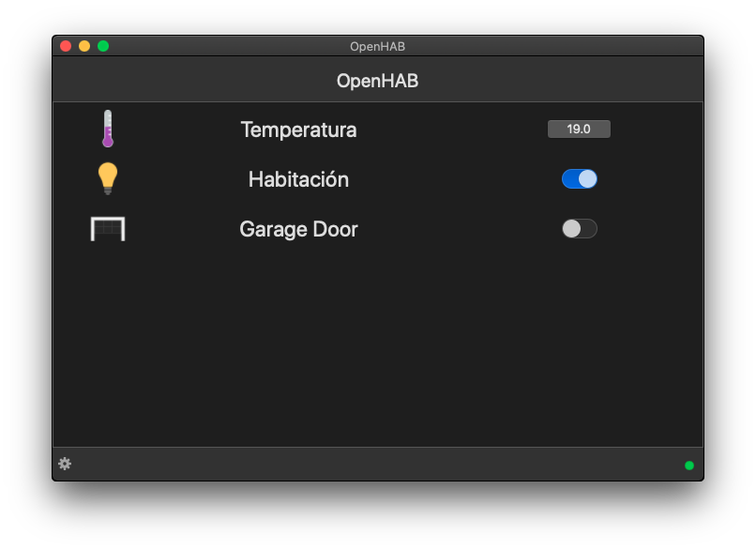756x550 pixels.
Task: Click the OpenHAB window title bar text
Action: click(377, 46)
